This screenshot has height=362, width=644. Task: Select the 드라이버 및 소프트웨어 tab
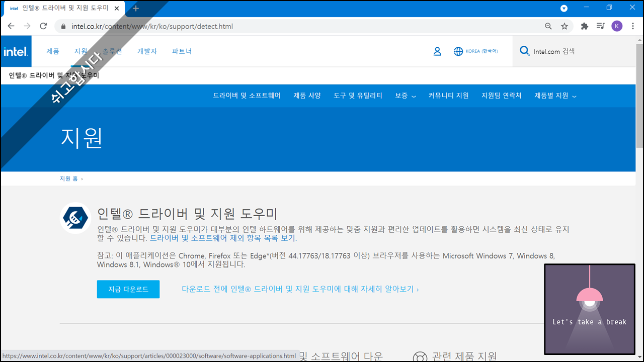click(x=247, y=96)
